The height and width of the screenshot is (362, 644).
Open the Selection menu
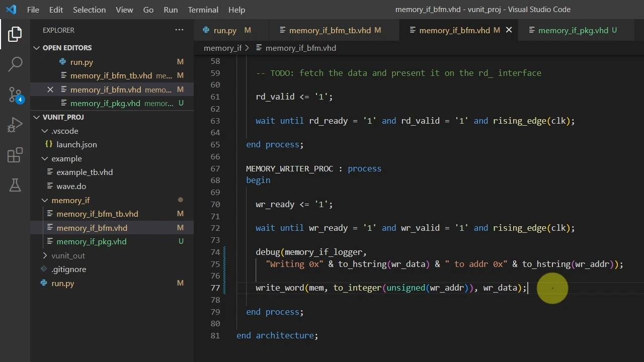coord(89,10)
